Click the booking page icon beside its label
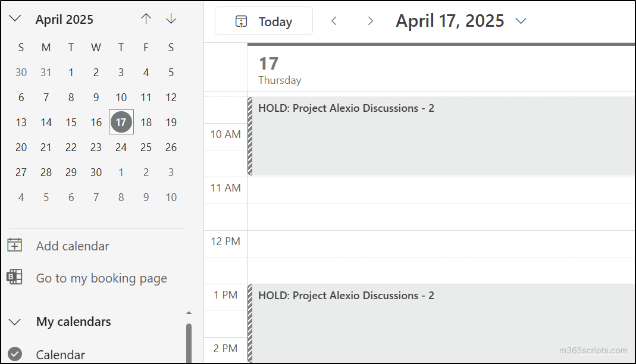Screen dimensions: 636x364 (14, 278)
